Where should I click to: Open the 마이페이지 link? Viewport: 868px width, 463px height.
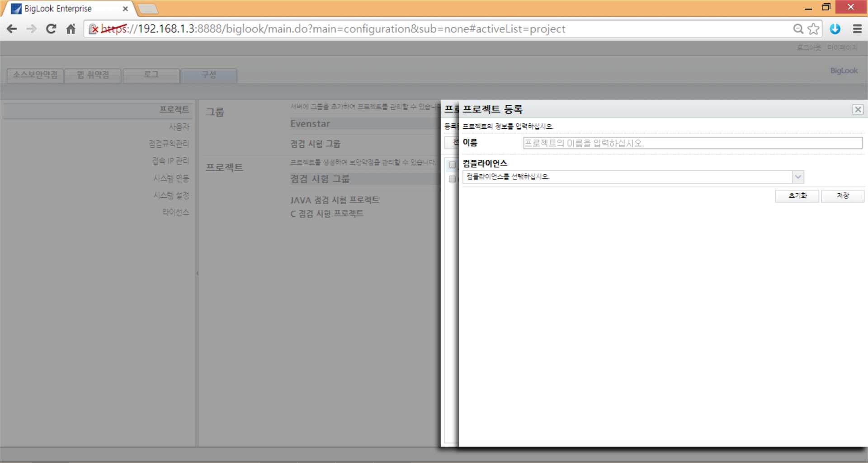[x=842, y=47]
